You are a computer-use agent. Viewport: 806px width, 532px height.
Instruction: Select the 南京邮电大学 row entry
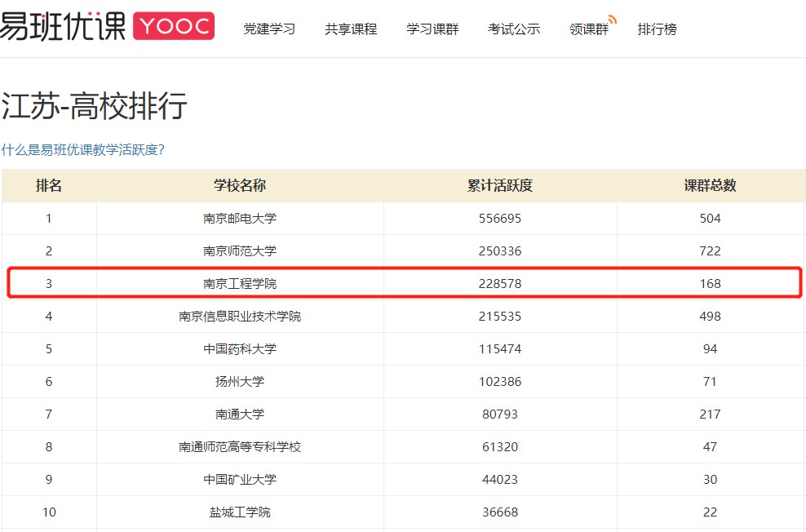240,219
